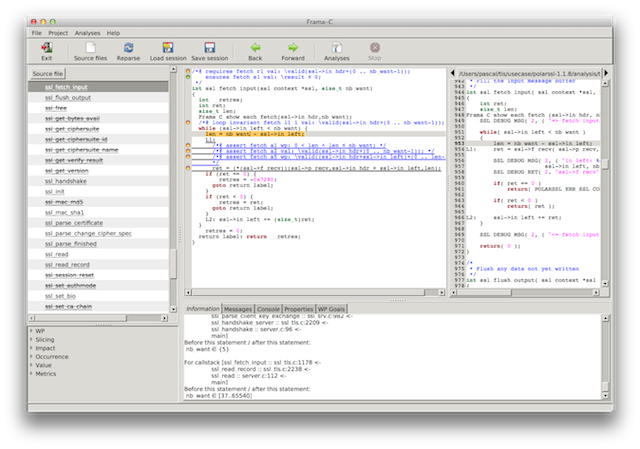Click the status bullet beside ret = recv call
This screenshot has width=640, height=449.
click(x=188, y=168)
